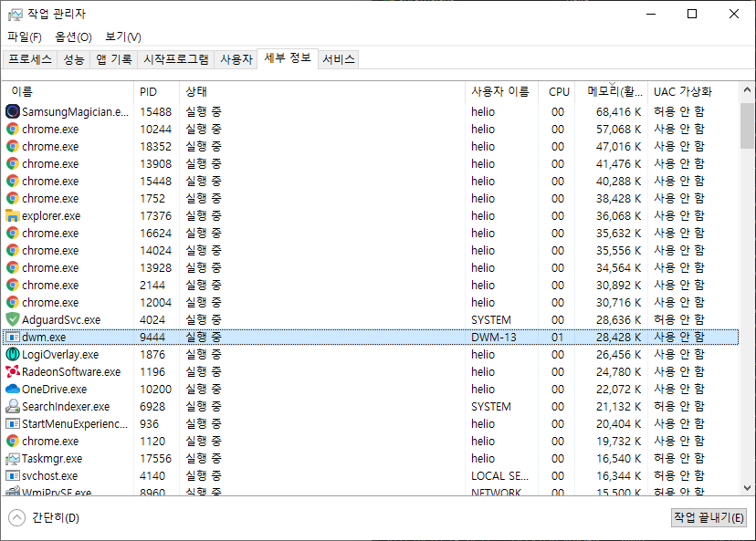Image resolution: width=756 pixels, height=541 pixels.
Task: Collapse view with 간단히(D) arrow
Action: pos(16,518)
